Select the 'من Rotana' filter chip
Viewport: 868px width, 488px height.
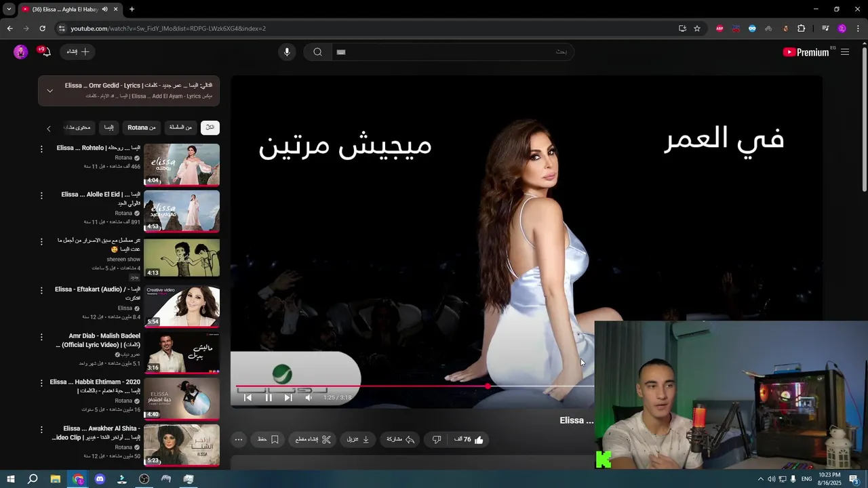[x=142, y=127]
